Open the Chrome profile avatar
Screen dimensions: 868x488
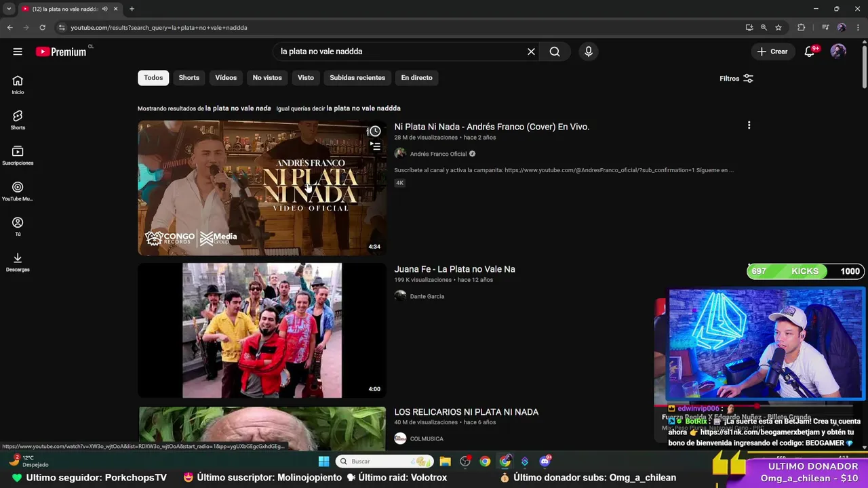842,28
